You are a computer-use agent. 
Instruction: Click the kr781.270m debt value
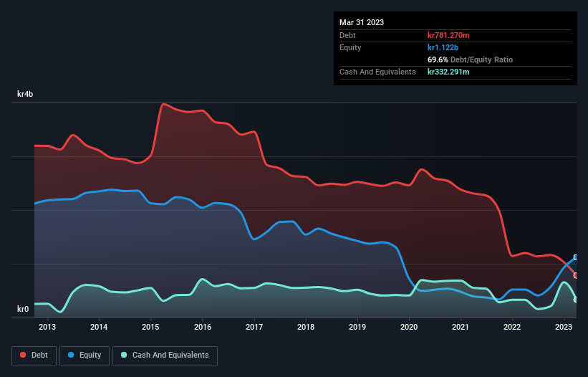tap(448, 35)
